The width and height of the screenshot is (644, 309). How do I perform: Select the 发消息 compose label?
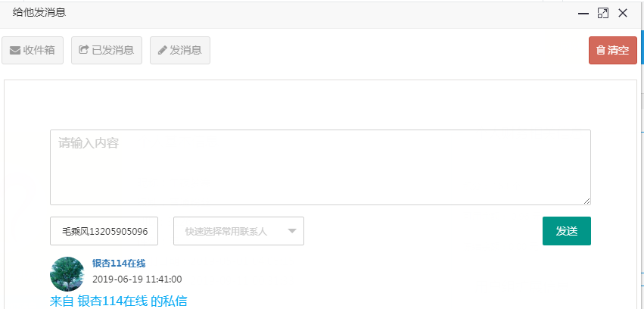pyautogui.click(x=185, y=51)
